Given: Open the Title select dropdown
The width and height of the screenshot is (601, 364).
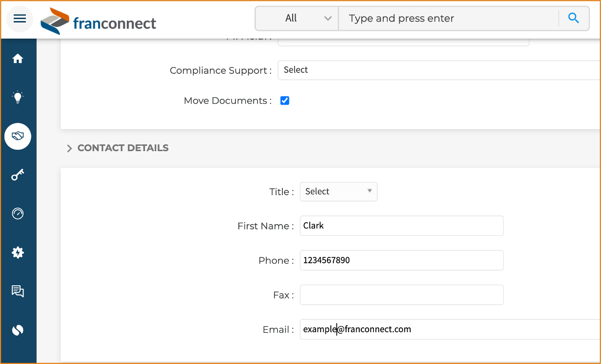Looking at the screenshot, I should pyautogui.click(x=339, y=192).
